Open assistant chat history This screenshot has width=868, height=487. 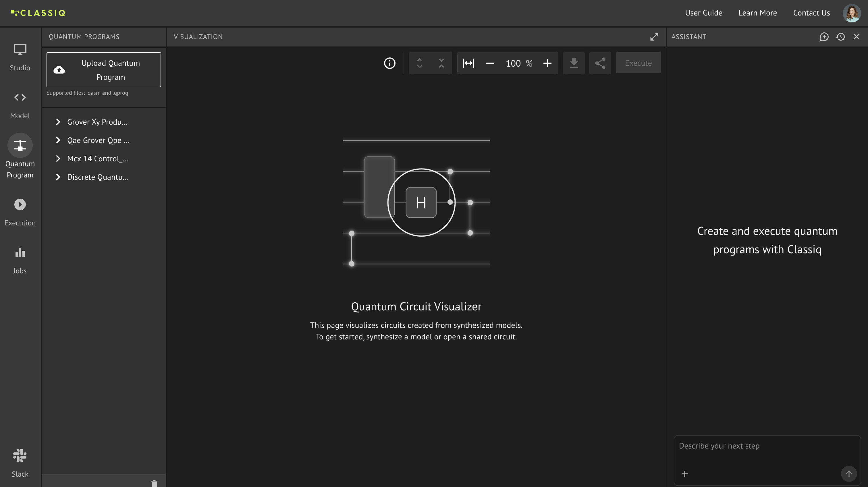840,37
